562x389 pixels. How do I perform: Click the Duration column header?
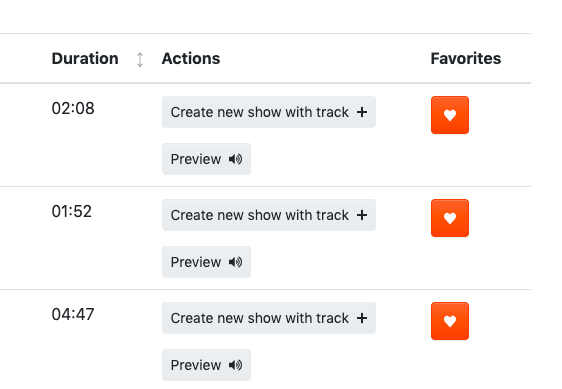(x=85, y=58)
